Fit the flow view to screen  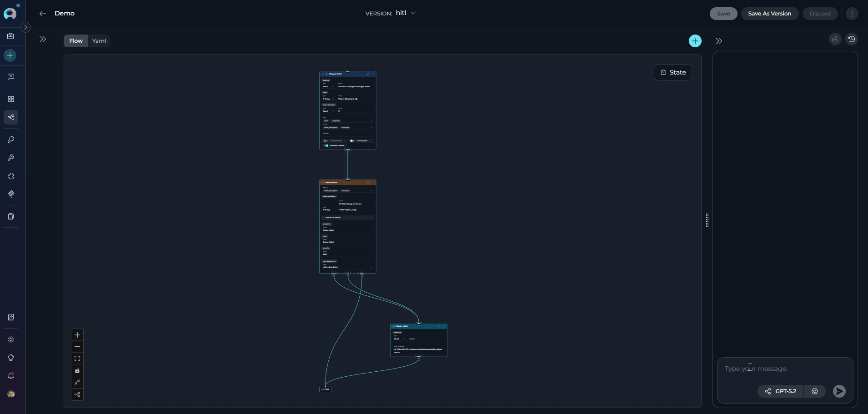click(77, 359)
